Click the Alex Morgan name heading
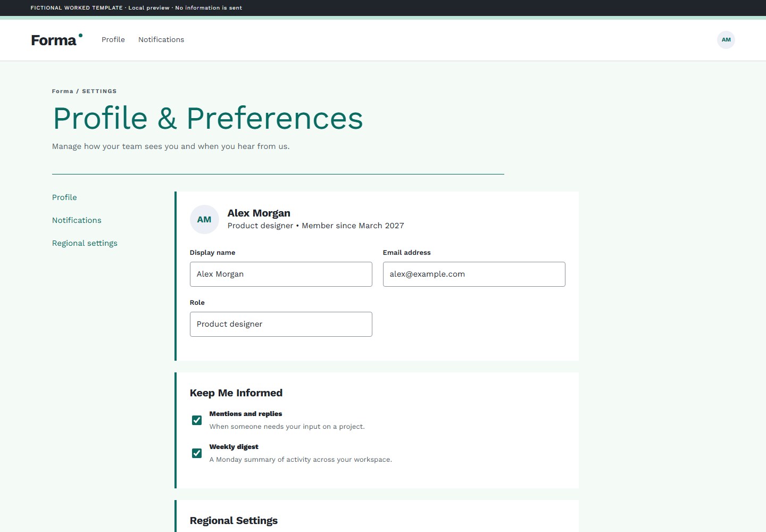 click(x=259, y=213)
